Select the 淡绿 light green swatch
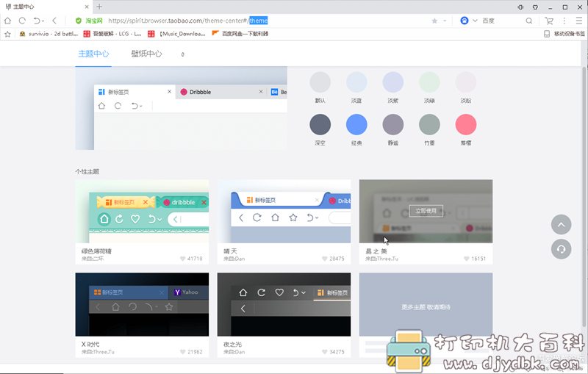Image resolution: width=588 pixels, height=374 pixels. [429, 82]
